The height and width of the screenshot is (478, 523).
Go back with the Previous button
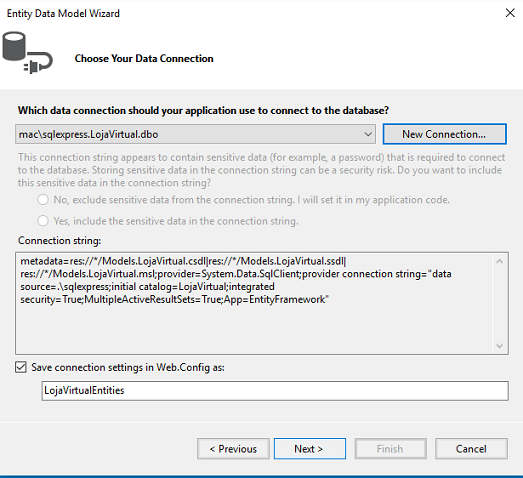tap(233, 449)
